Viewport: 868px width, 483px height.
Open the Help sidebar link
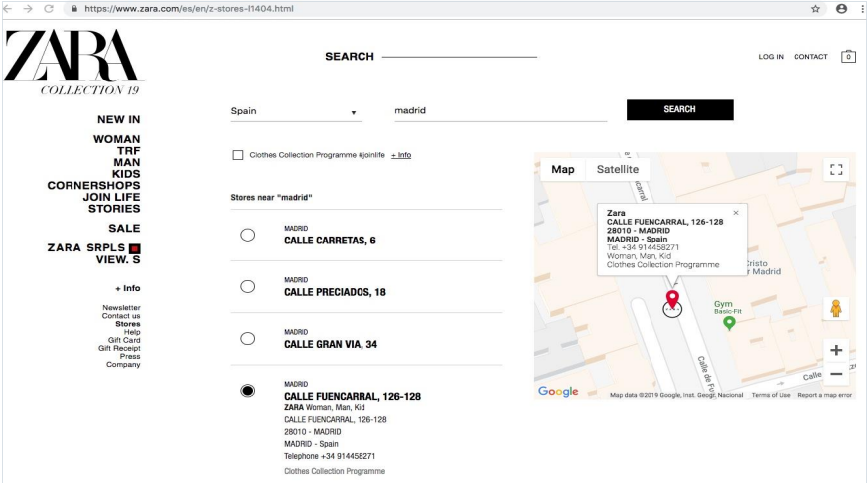coord(132,332)
